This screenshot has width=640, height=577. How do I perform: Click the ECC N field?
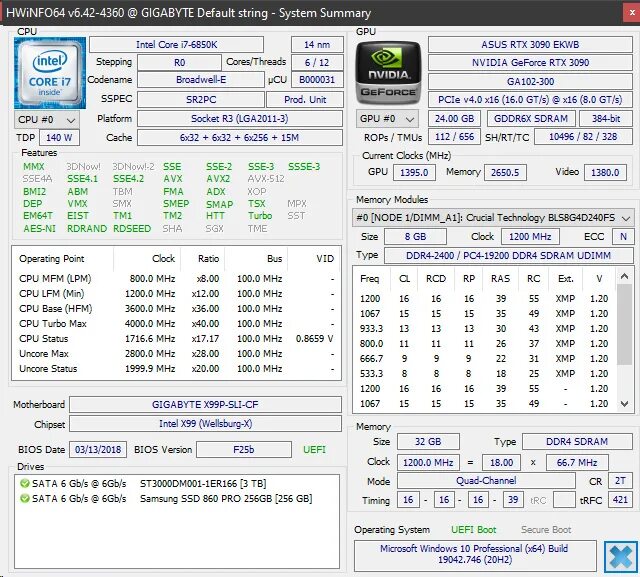coord(623,237)
